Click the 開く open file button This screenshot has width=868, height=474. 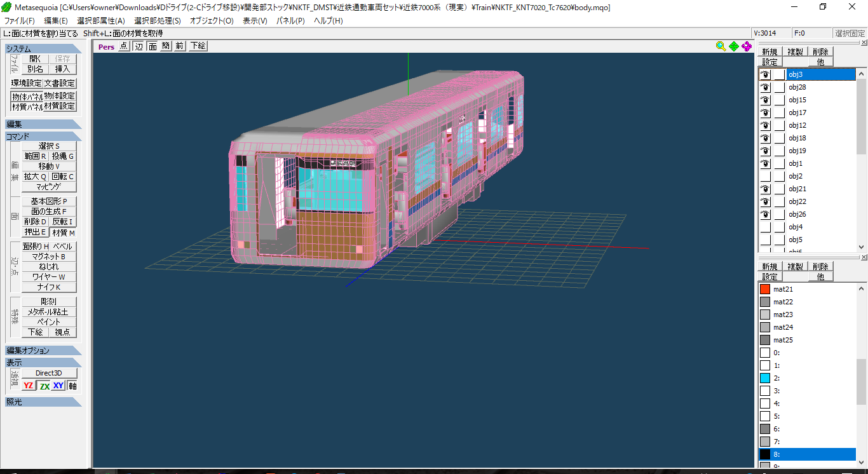(35, 59)
